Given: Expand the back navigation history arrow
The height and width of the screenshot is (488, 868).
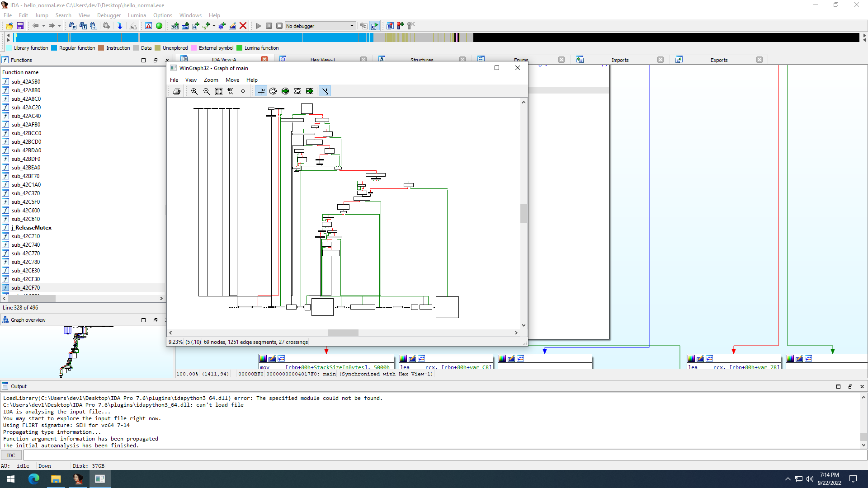Looking at the screenshot, I should point(43,26).
